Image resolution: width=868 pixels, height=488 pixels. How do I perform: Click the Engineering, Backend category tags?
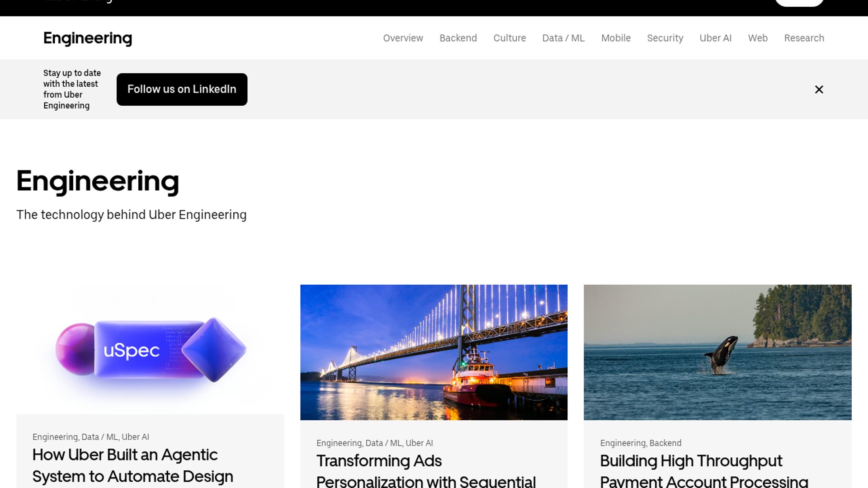click(641, 443)
